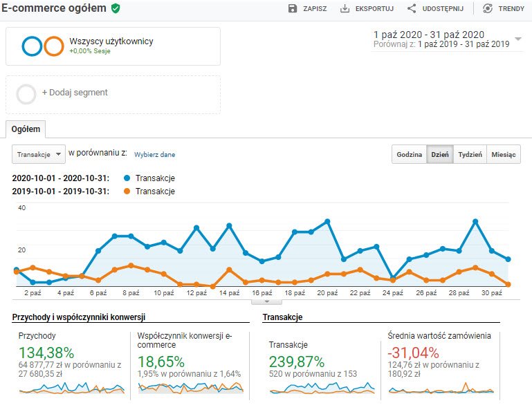Click the Wybierz dane link
The height and width of the screenshot is (412, 532).
[154, 155]
